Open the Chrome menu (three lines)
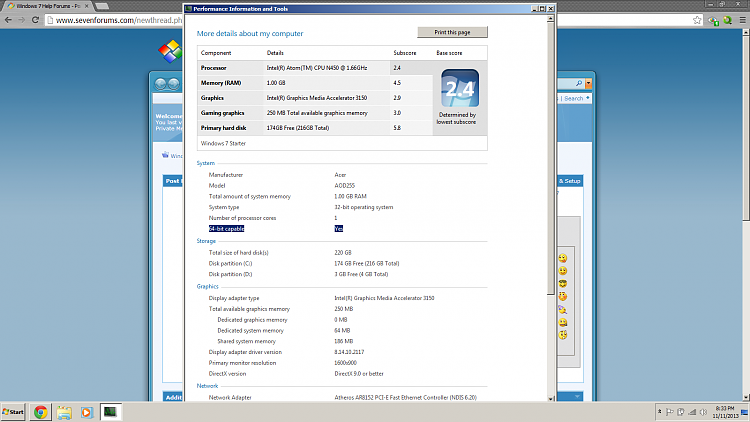This screenshot has width=750, height=422. pyautogui.click(x=742, y=20)
